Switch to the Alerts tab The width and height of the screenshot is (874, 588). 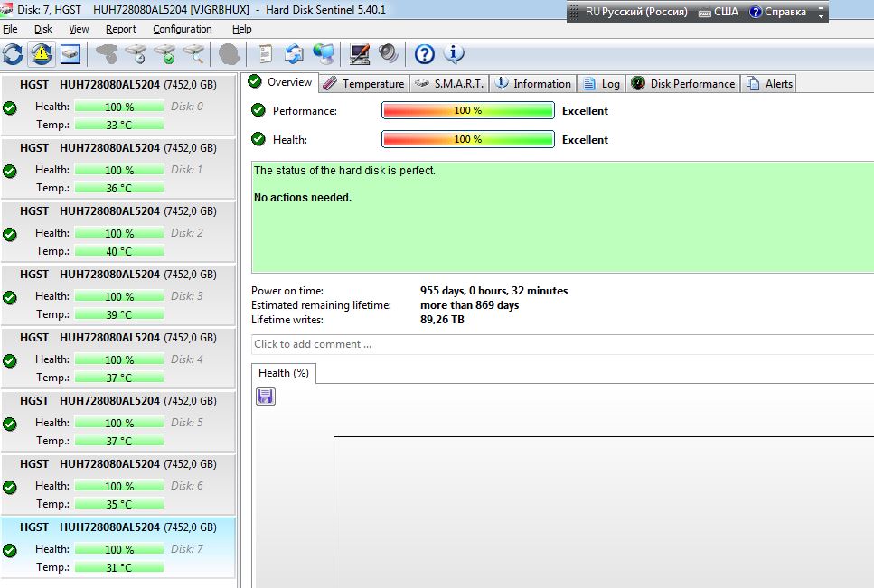coord(768,83)
